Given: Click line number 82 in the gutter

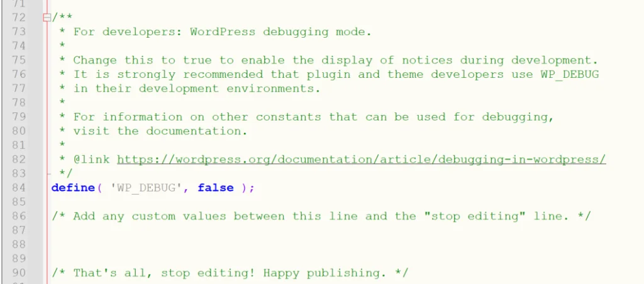Looking at the screenshot, I should 19,159.
